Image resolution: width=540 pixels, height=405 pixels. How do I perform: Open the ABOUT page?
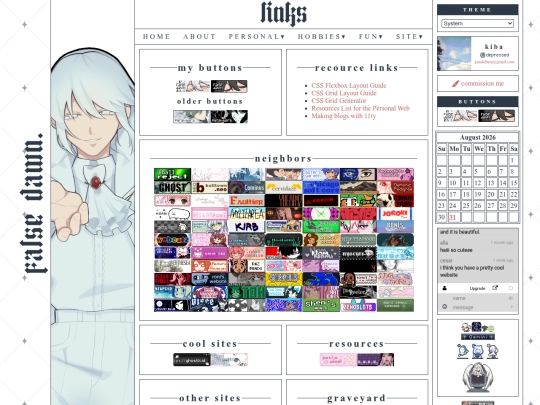pos(199,37)
